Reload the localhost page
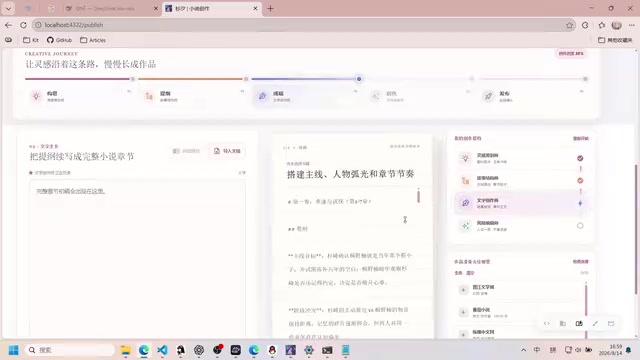The image size is (640, 360). 23,25
